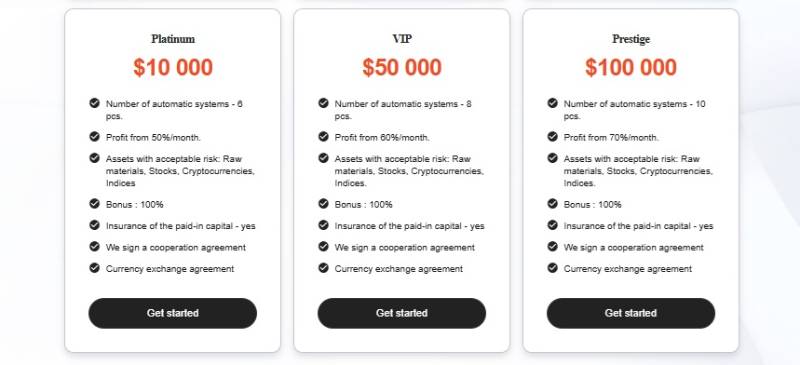Click the $50 000 price text

pyautogui.click(x=402, y=67)
